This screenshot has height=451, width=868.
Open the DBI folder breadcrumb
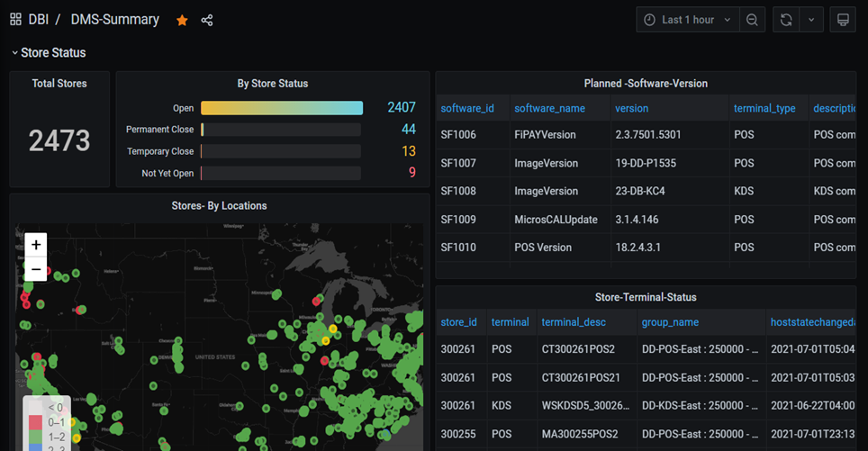coord(39,20)
